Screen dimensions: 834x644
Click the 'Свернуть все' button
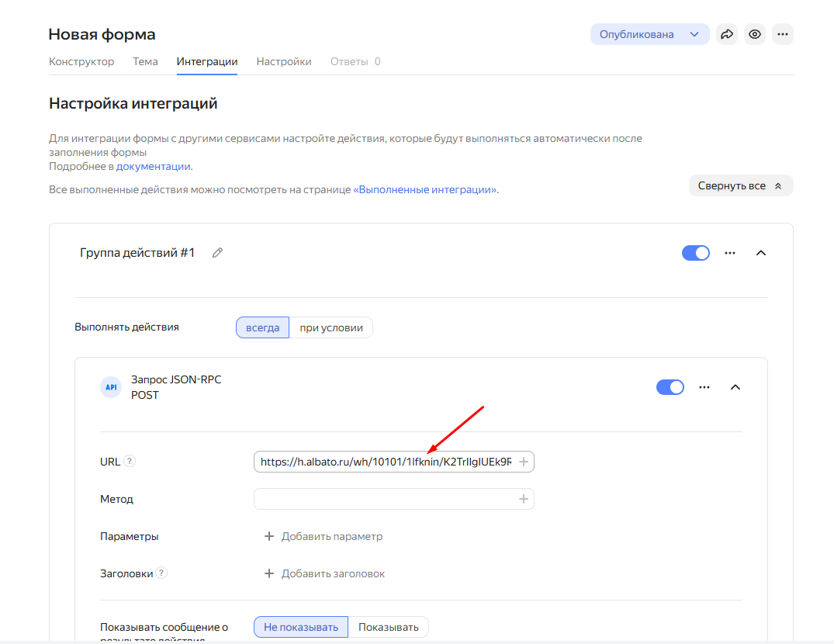[740, 185]
